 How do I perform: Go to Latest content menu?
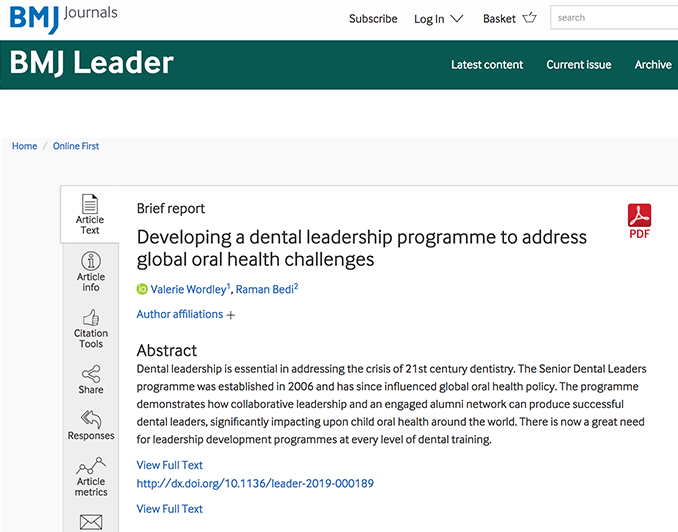click(x=487, y=65)
